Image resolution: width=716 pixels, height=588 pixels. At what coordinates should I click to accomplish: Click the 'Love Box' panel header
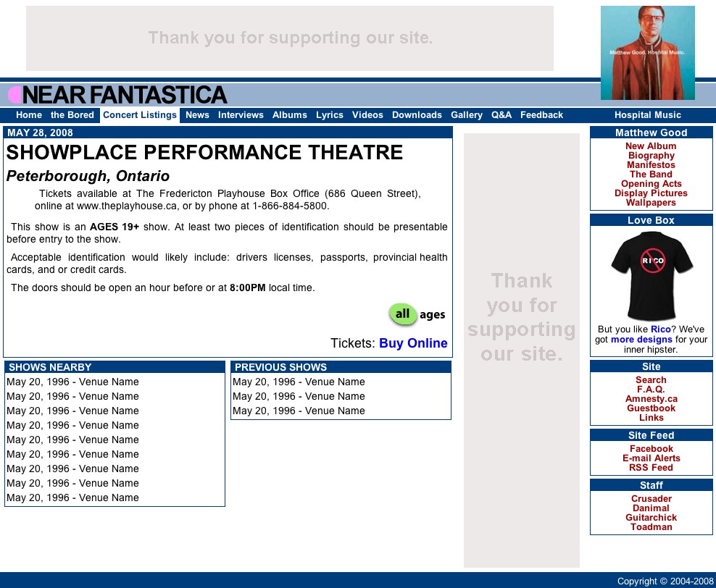pyautogui.click(x=651, y=220)
